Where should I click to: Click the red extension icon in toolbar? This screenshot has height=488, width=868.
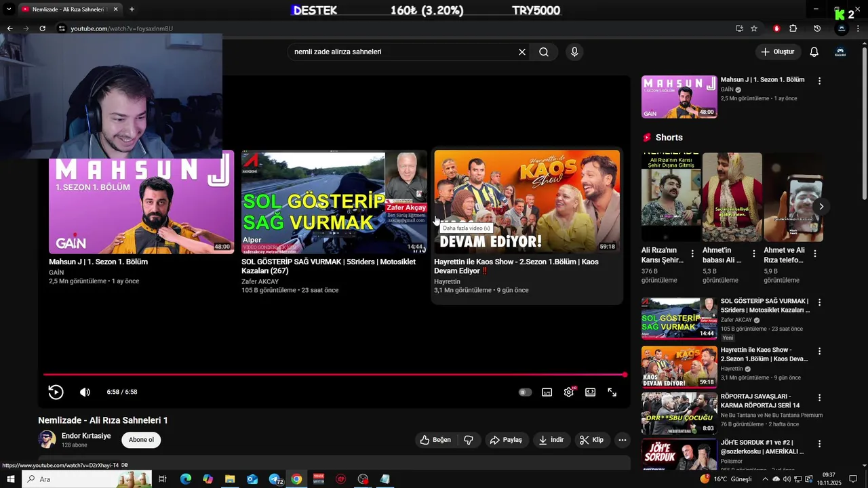pos(776,28)
